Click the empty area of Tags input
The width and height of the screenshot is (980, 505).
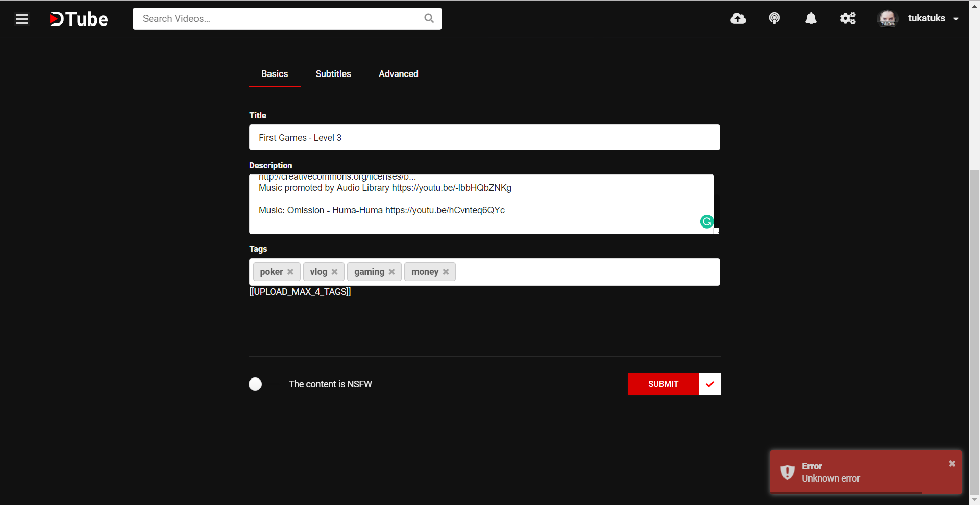587,272
